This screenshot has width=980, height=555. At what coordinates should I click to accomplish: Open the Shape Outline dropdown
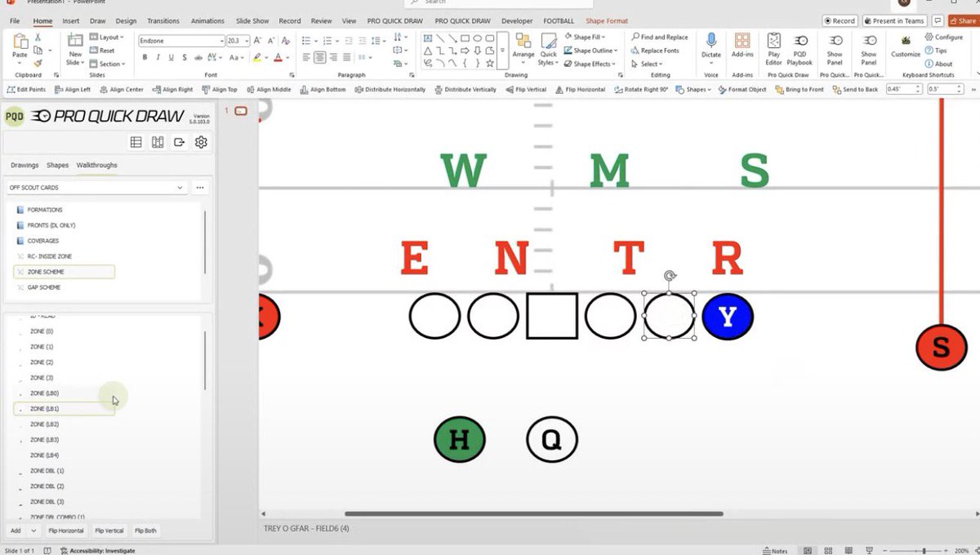tap(592, 51)
